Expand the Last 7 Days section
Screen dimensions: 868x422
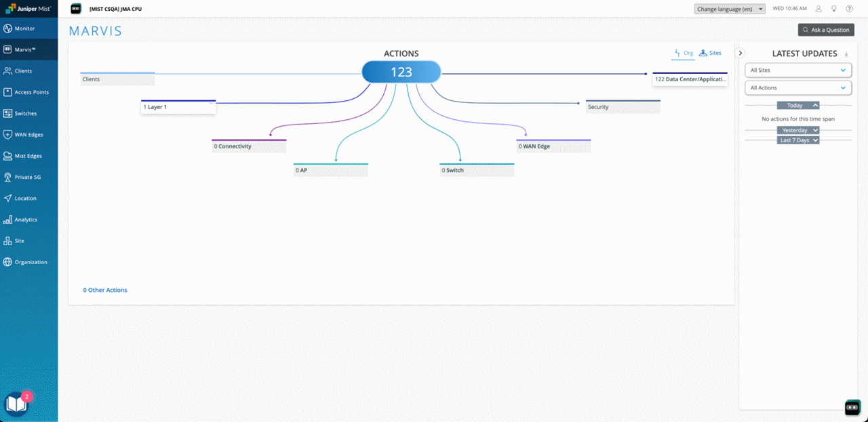[x=798, y=140]
